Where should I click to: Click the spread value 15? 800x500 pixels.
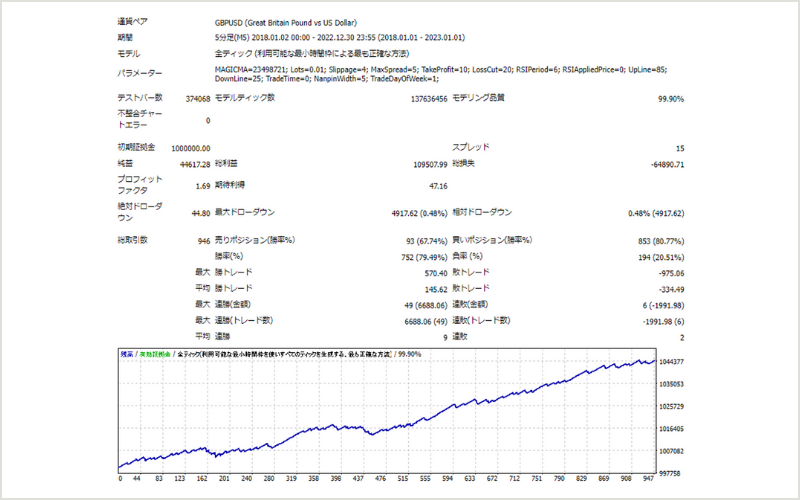pos(680,148)
